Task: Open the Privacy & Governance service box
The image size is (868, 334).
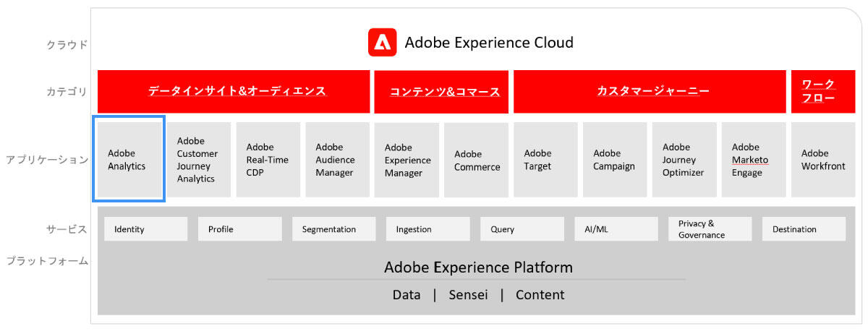Action: [x=710, y=229]
